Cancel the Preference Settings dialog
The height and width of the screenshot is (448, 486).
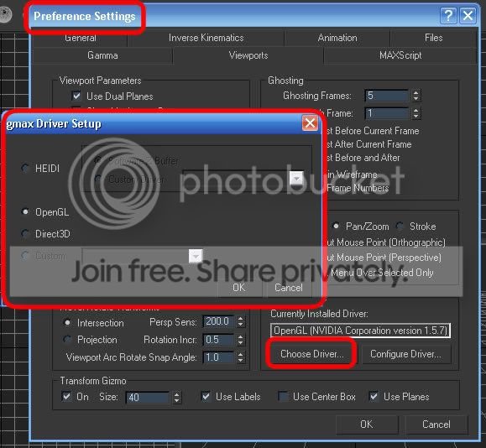tap(436, 425)
